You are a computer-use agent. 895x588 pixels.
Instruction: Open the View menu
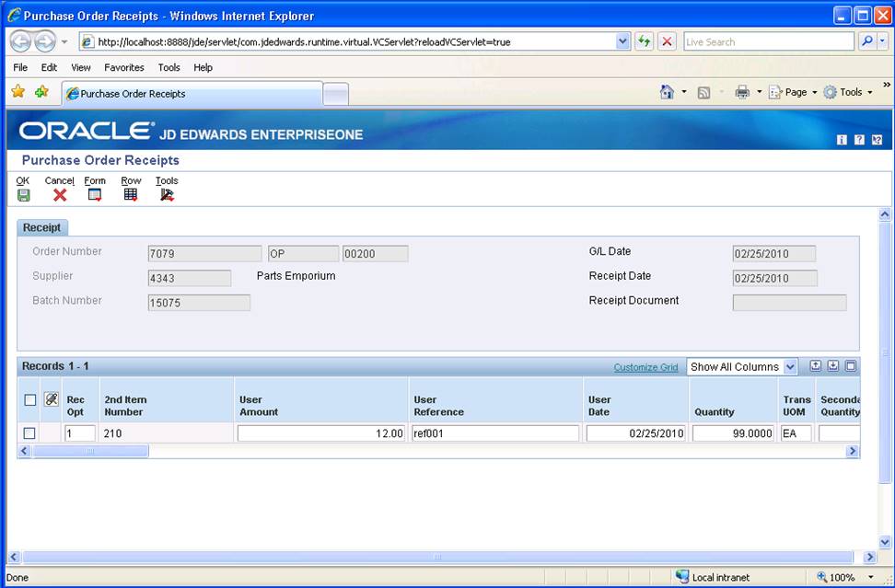pyautogui.click(x=80, y=67)
